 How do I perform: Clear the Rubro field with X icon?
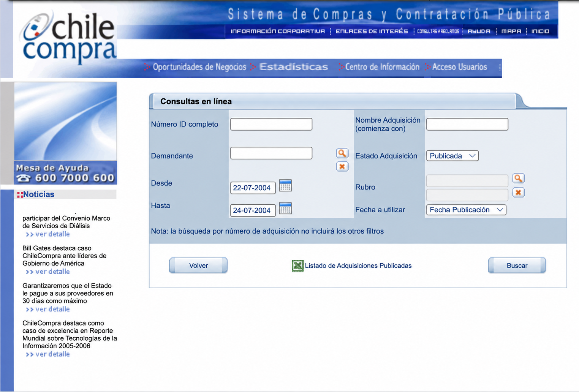519,193
